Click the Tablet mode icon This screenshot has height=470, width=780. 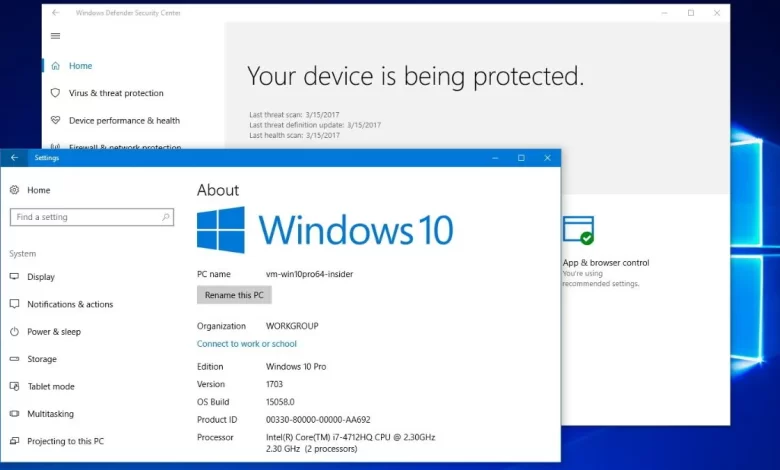pos(14,386)
